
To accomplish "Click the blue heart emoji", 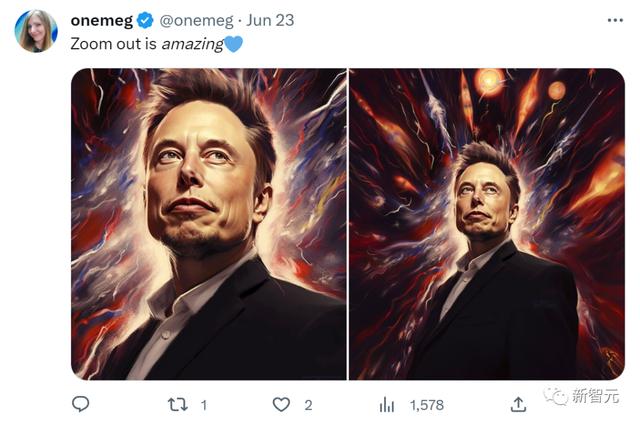I will (233, 44).
